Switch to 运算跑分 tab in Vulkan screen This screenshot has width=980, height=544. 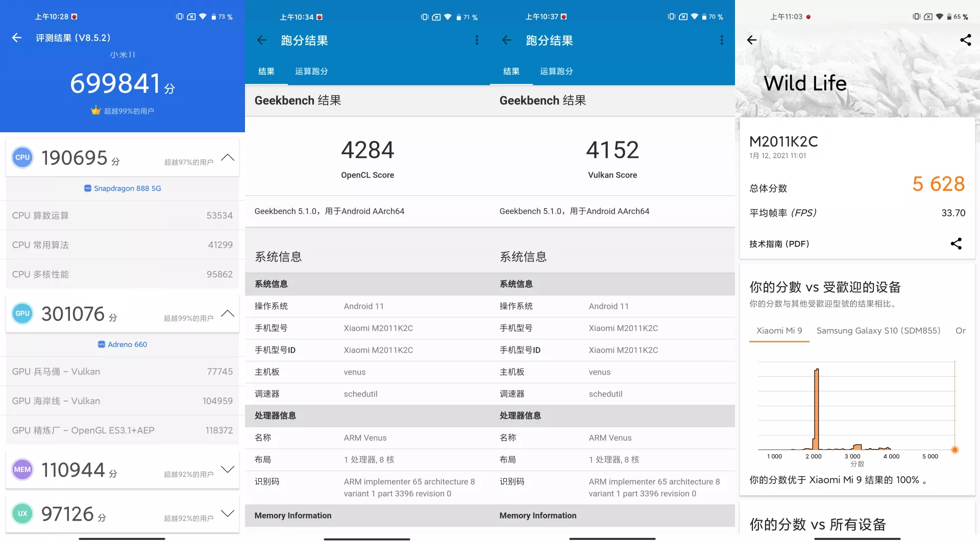pyautogui.click(x=556, y=71)
